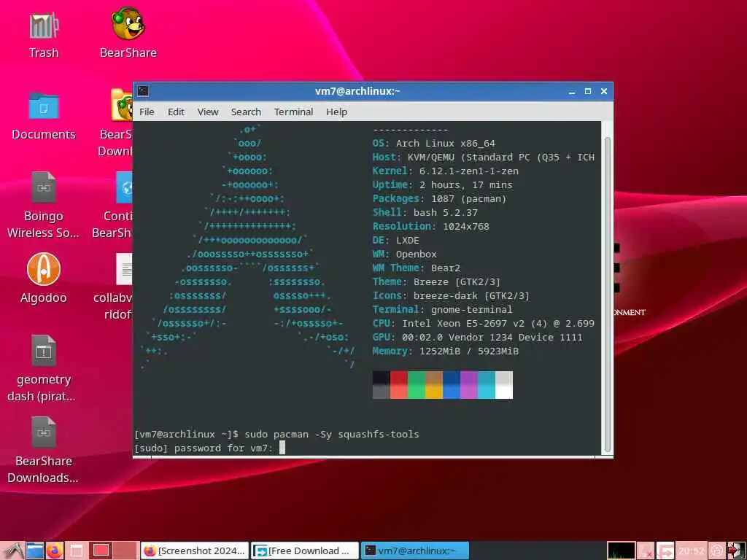747x560 pixels.
Task: Open the Terminal menu
Action: [x=293, y=112]
